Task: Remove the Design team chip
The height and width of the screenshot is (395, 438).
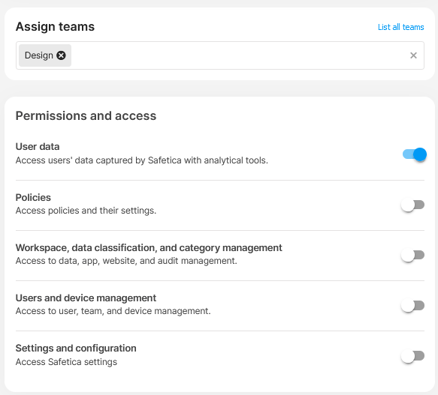Action: point(61,55)
